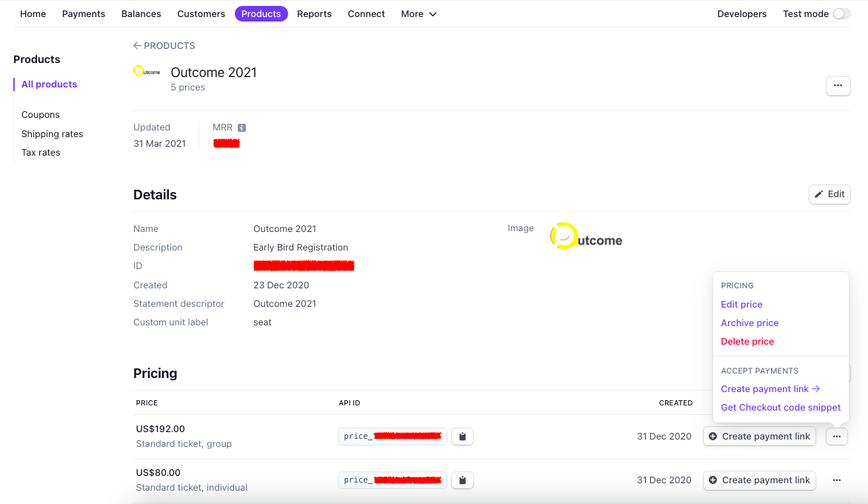Choose Delete price from the pricing menu
This screenshot has height=504, width=868.
click(747, 342)
